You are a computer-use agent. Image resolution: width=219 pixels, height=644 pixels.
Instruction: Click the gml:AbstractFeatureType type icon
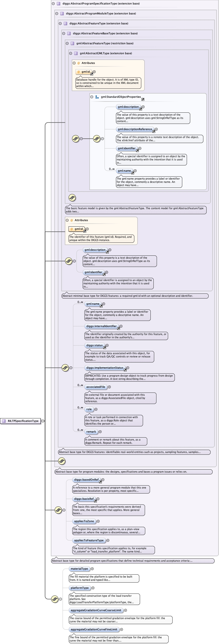tap(73, 44)
